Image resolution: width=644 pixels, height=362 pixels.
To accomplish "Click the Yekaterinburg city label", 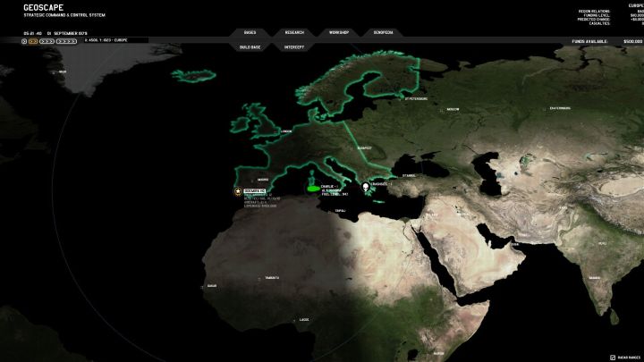I will 560,108.
